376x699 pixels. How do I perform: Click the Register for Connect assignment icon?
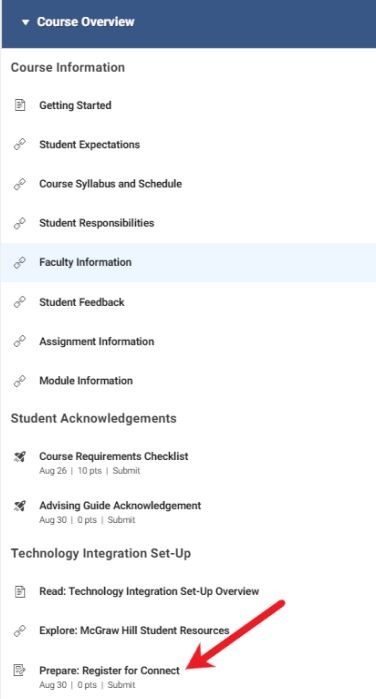point(20,670)
